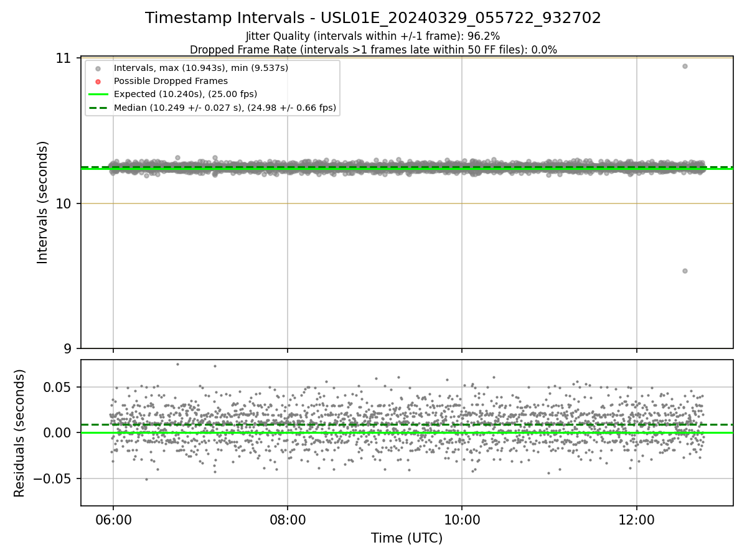Click the '11' tick label on the intervals axis
The image size is (747, 560).
pos(64,58)
